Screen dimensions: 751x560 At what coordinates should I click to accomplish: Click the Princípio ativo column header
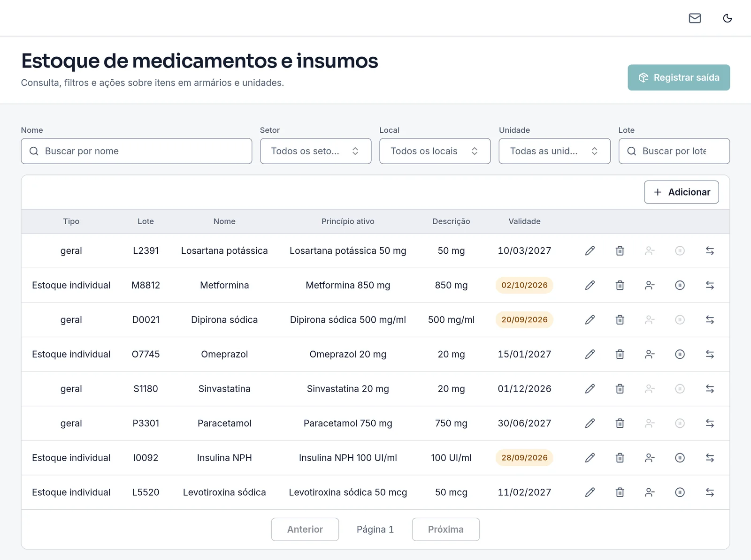point(348,221)
